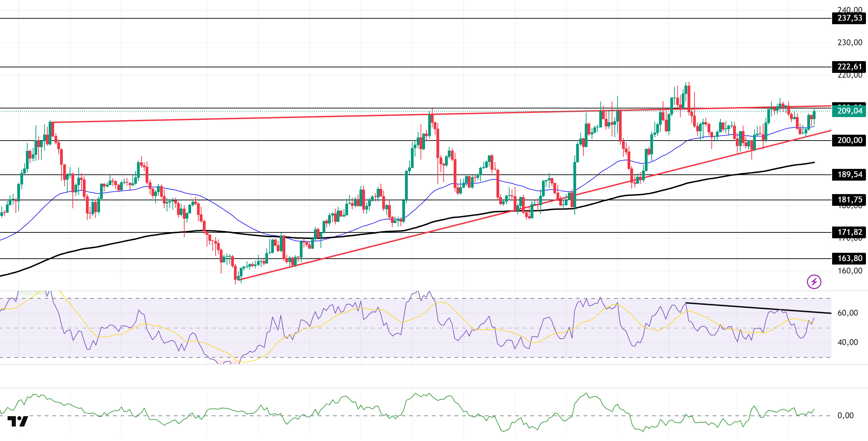
Task: Select the 222,61 price level label
Action: click(x=849, y=67)
